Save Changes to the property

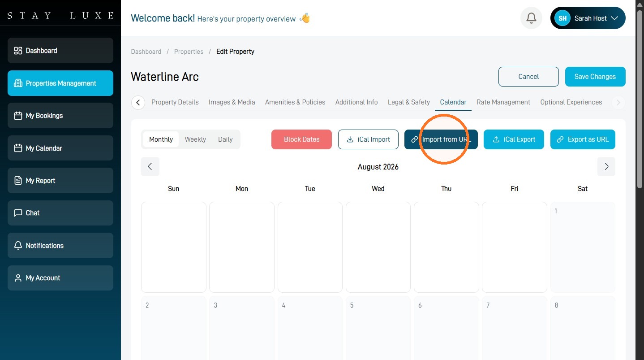[595, 77]
